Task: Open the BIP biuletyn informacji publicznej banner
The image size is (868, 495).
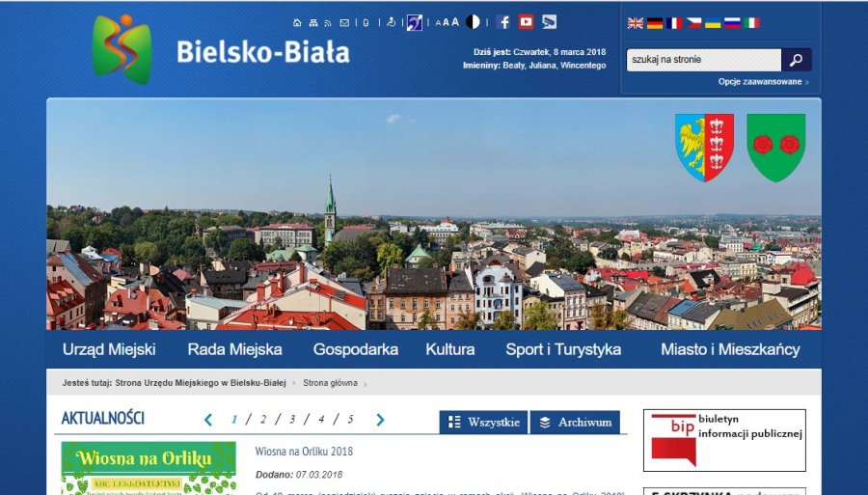Action: click(x=724, y=440)
